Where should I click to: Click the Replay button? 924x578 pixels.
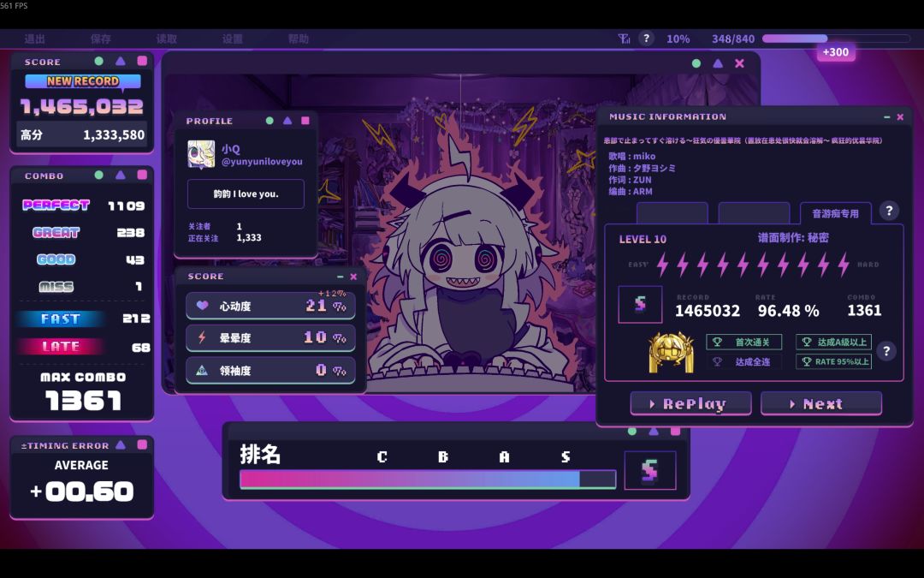click(x=690, y=404)
